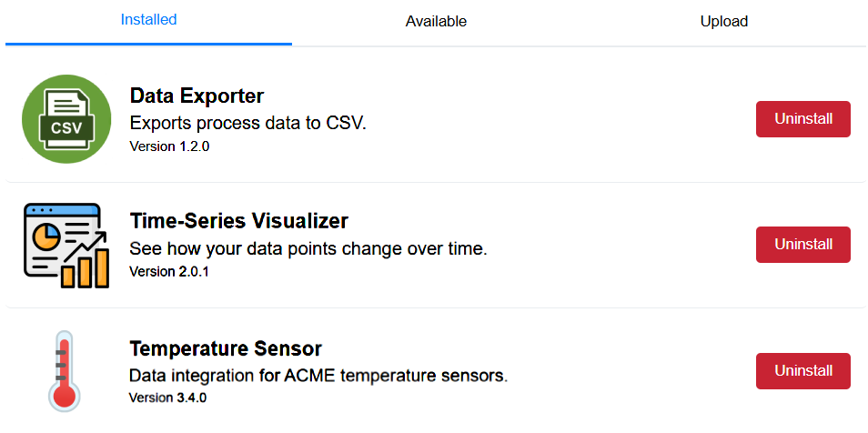Uninstall the Temperature Sensor plugin
The image size is (868, 433).
802,371
